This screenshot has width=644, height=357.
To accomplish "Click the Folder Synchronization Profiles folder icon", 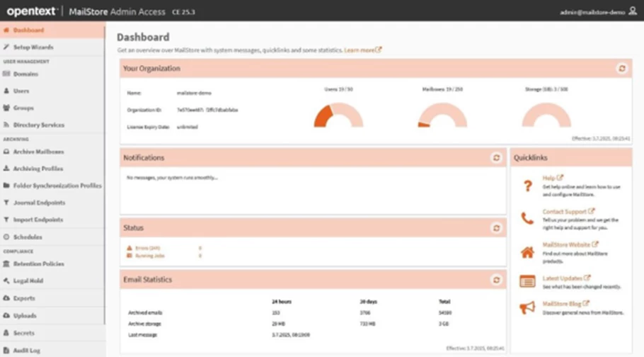I will click(x=6, y=186).
